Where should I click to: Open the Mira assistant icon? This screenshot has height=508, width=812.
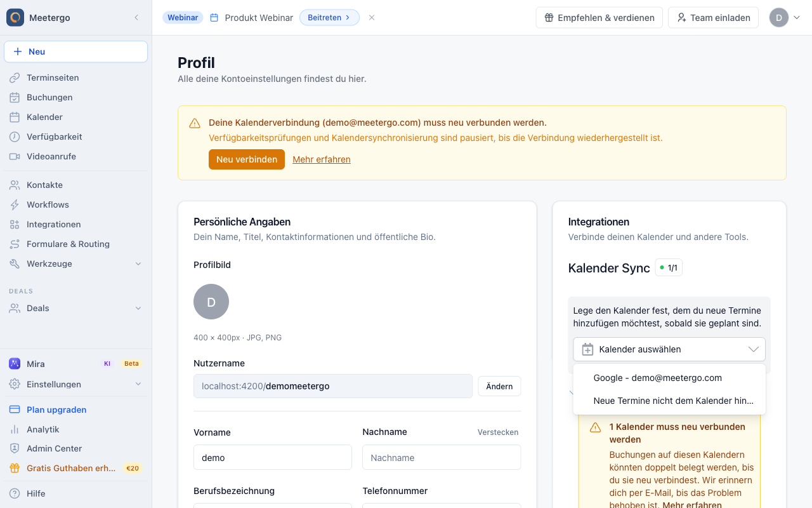pos(15,364)
